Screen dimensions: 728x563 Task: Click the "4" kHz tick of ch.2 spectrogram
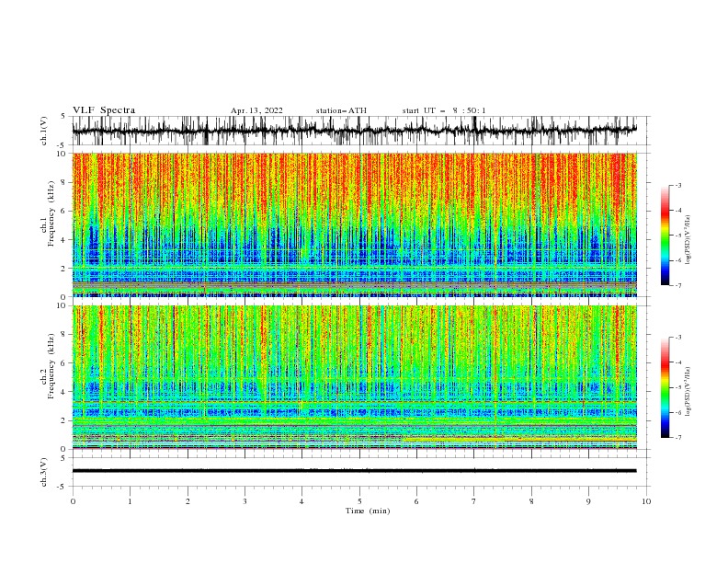coord(64,392)
